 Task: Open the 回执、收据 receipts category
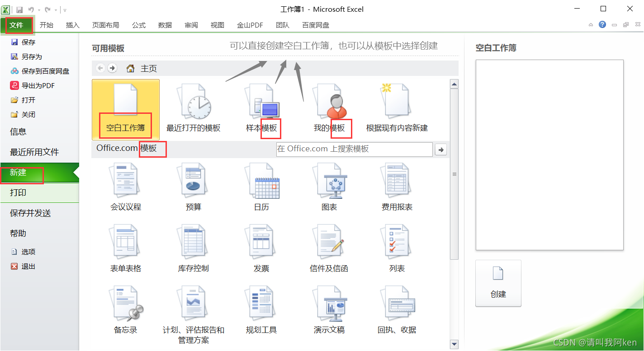pyautogui.click(x=397, y=310)
